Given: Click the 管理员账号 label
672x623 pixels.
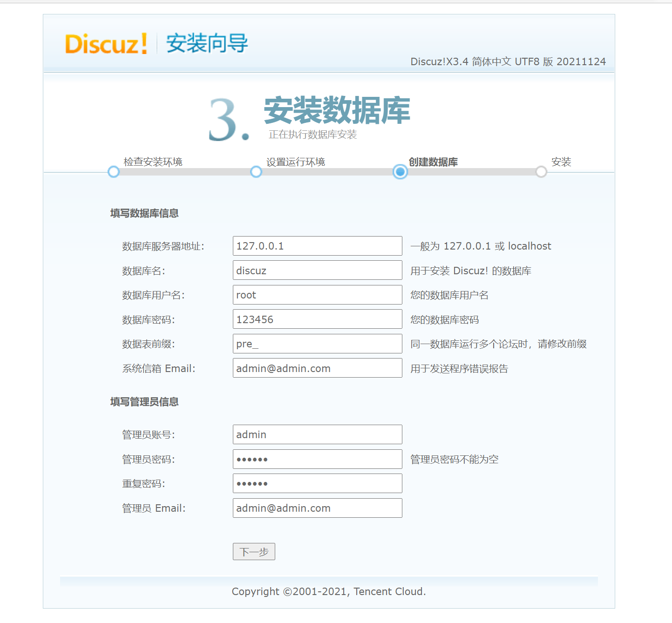Looking at the screenshot, I should (x=149, y=435).
